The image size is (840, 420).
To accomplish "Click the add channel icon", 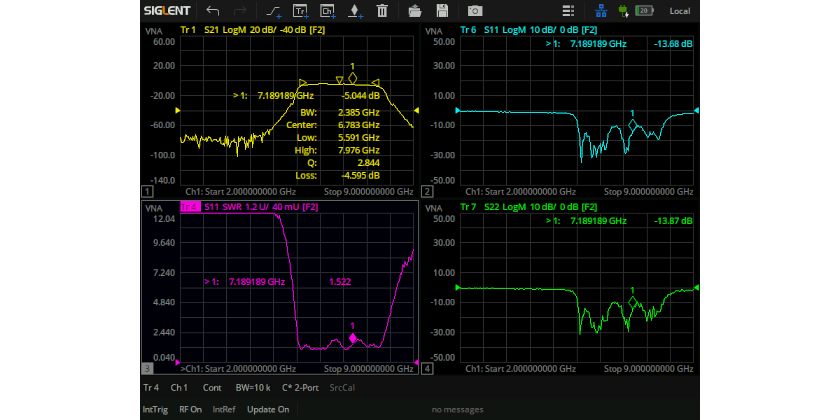I will coord(327,11).
